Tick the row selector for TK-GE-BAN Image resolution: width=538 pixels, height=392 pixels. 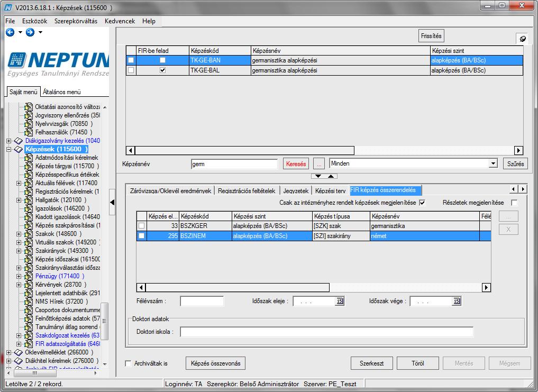pos(131,60)
